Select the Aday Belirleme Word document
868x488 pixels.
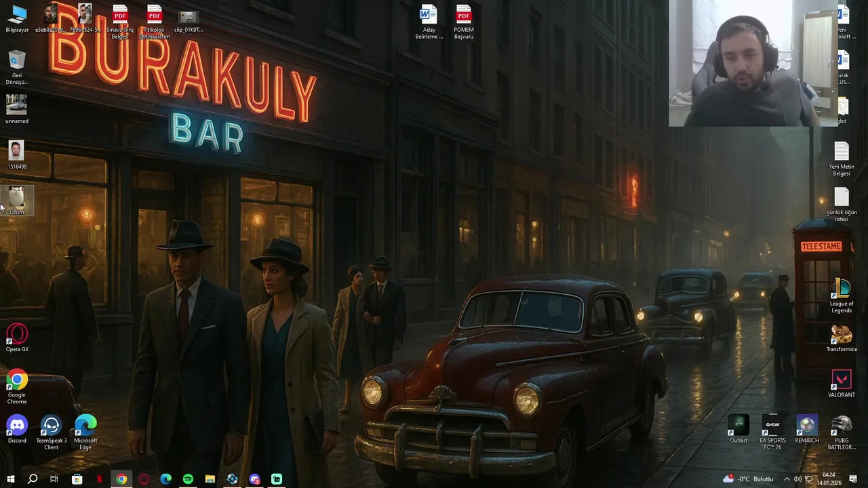[429, 22]
